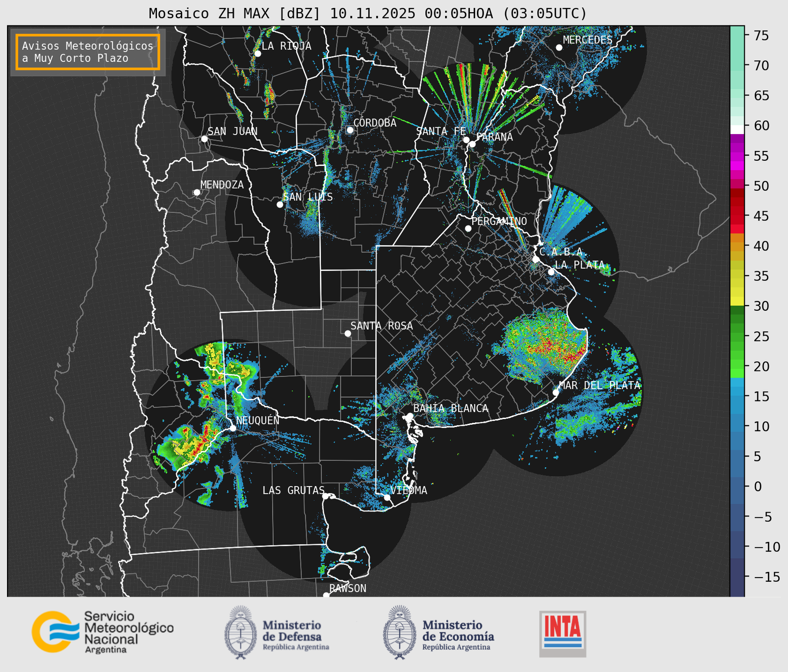788x672 pixels.
Task: Click the LA RIOJA city marker dot
Action: click(x=258, y=54)
